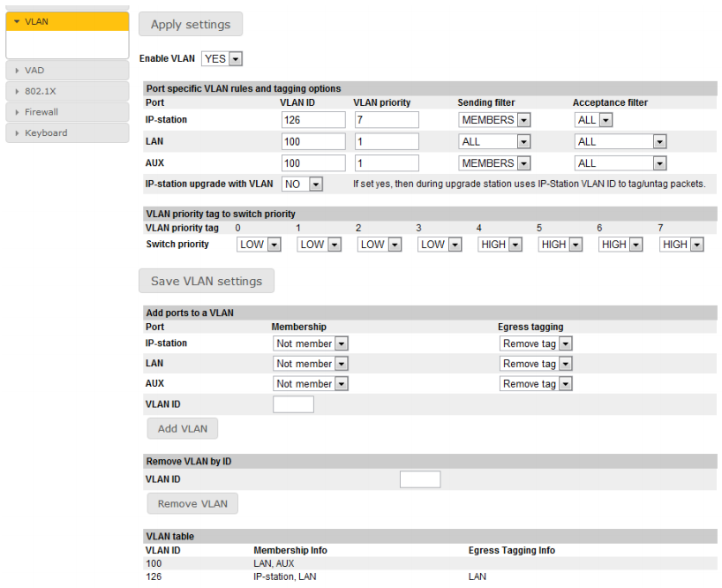
Task: Click the Remove VLAN by ID field
Action: coord(419,479)
